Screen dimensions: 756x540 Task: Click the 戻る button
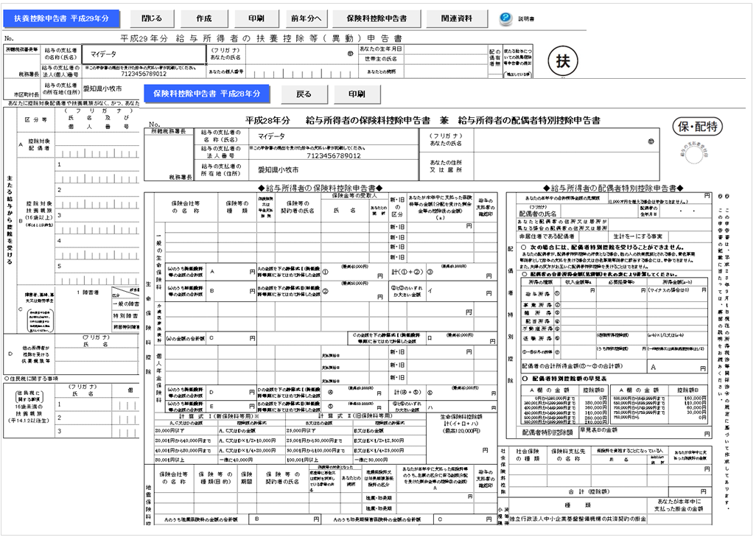point(304,94)
